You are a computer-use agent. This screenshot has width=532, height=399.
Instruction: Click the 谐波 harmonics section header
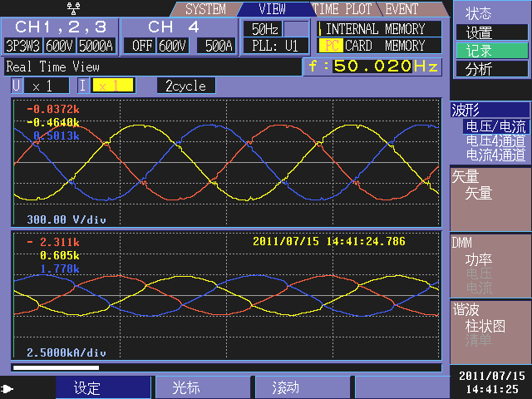[x=465, y=309]
